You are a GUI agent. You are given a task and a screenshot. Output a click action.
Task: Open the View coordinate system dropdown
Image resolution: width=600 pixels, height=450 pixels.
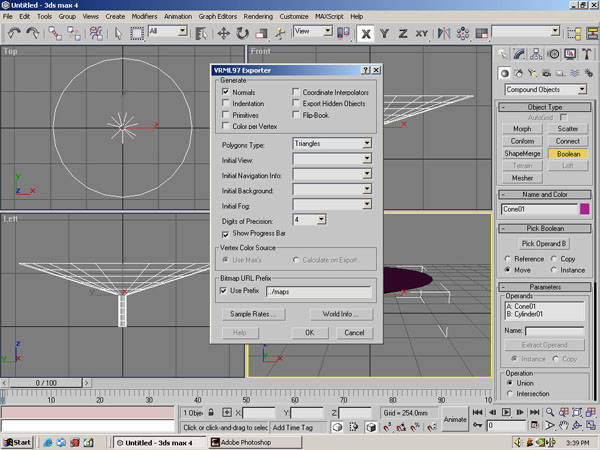point(327,31)
